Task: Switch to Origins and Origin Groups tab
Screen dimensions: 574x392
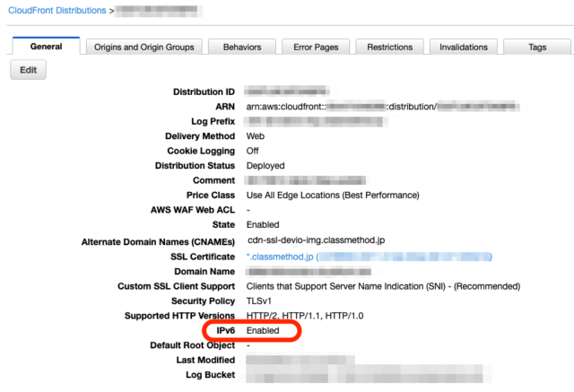Action: [144, 48]
